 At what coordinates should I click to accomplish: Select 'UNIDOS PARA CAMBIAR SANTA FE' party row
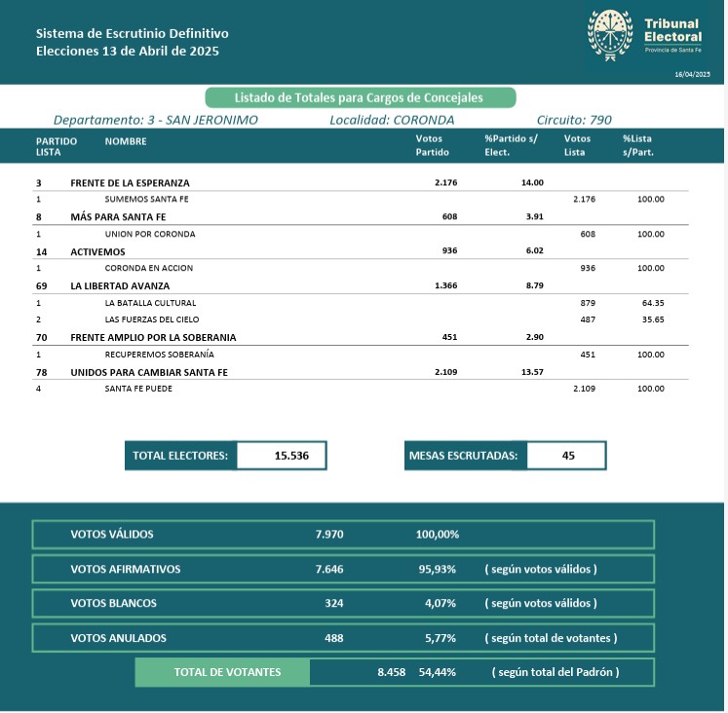pyautogui.click(x=361, y=372)
